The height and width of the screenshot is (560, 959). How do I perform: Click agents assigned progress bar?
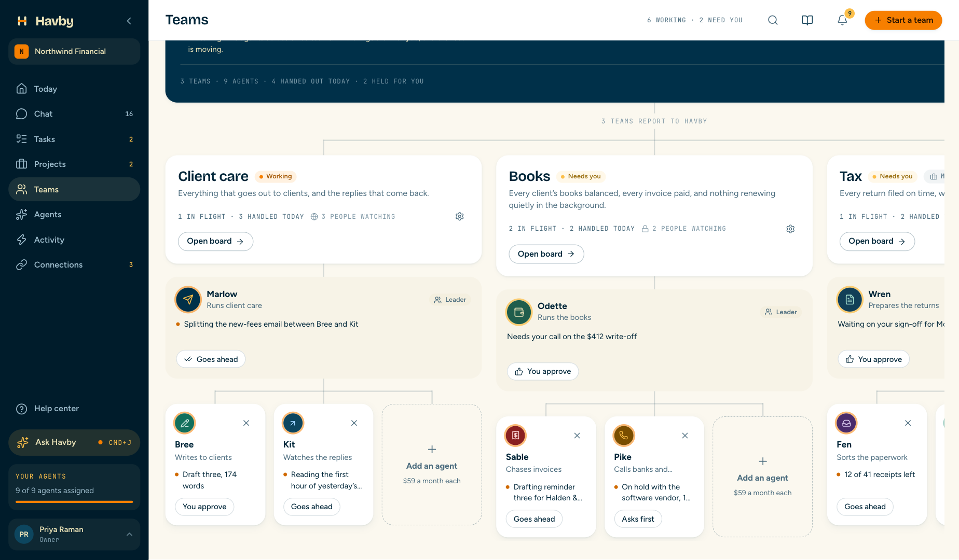click(x=74, y=502)
